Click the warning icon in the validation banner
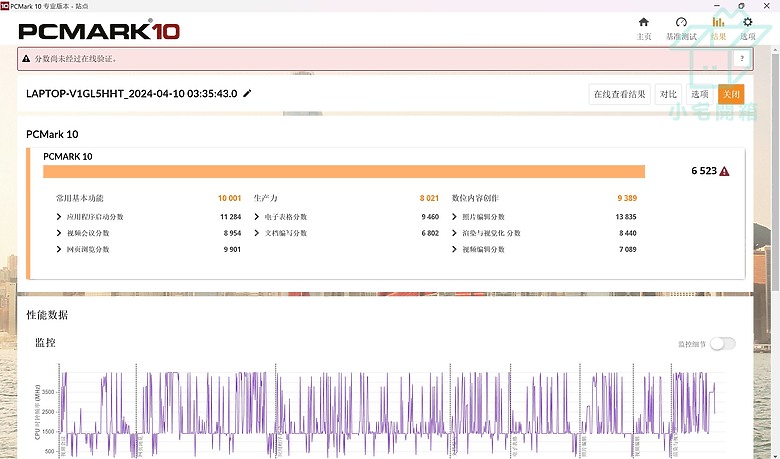This screenshot has height=459, width=780. click(x=26, y=59)
